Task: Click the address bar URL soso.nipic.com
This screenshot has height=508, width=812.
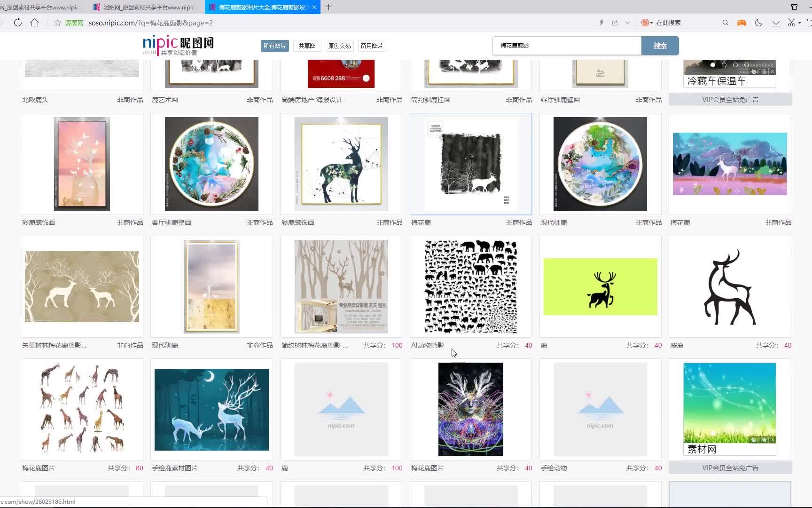Action: tap(150, 23)
